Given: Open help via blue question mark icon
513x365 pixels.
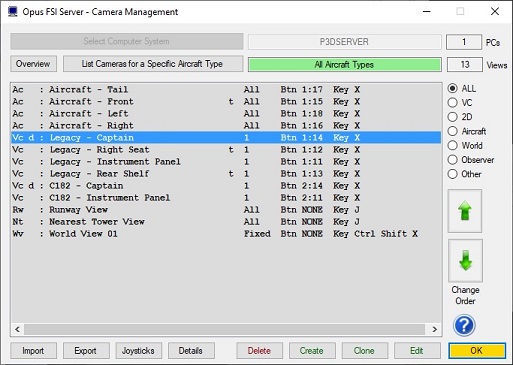Looking at the screenshot, I should (464, 325).
